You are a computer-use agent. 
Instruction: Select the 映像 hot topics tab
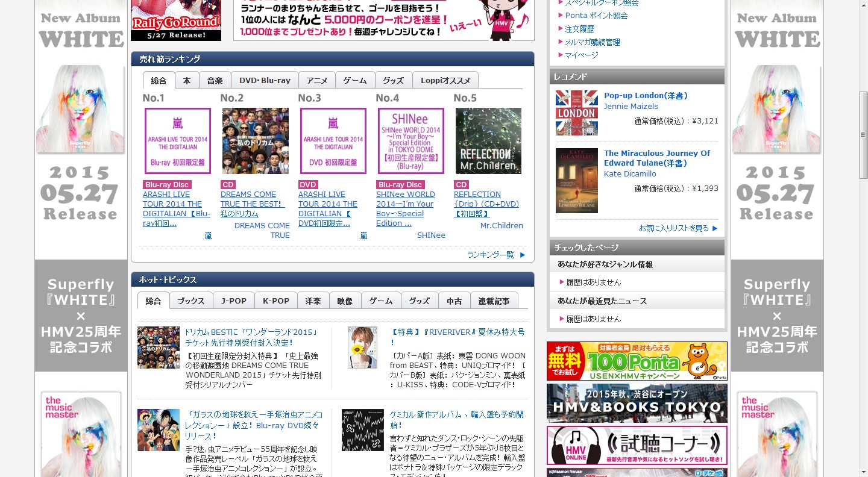pyautogui.click(x=345, y=301)
